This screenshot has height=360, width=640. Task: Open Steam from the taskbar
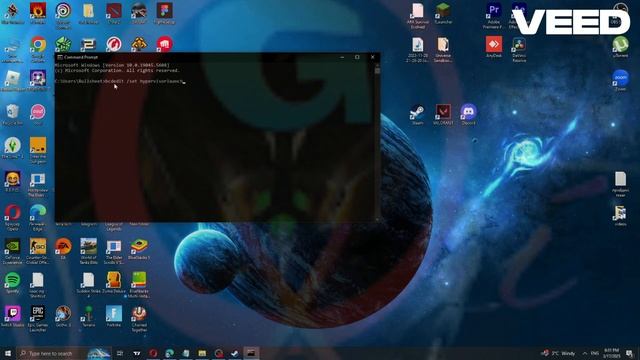point(235,353)
